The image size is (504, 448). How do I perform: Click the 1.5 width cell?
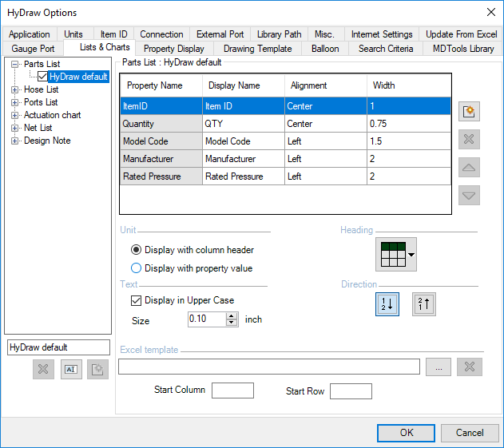pyautogui.click(x=409, y=141)
